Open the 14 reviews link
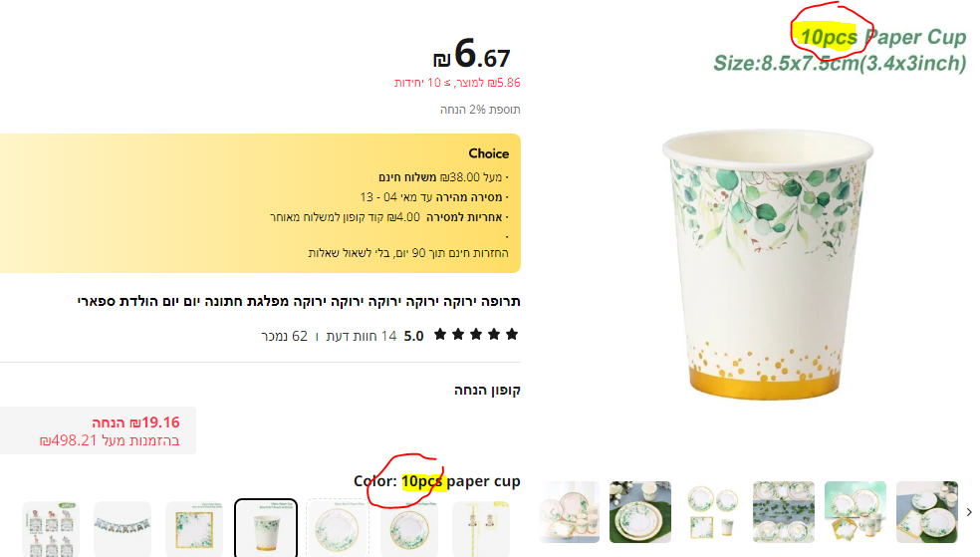980x557 pixels. point(362,337)
